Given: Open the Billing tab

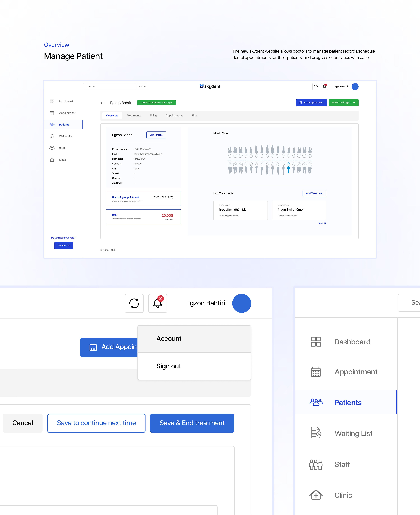Looking at the screenshot, I should [153, 116].
